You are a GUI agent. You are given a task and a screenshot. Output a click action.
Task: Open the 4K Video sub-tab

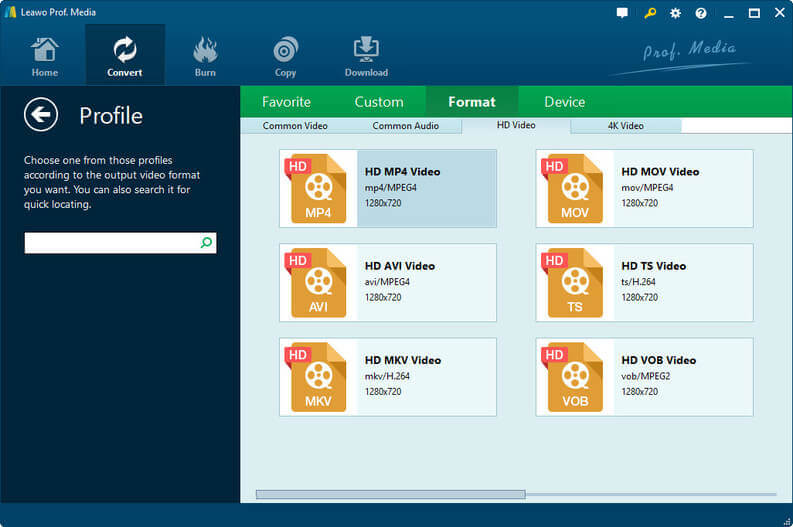[626, 125]
